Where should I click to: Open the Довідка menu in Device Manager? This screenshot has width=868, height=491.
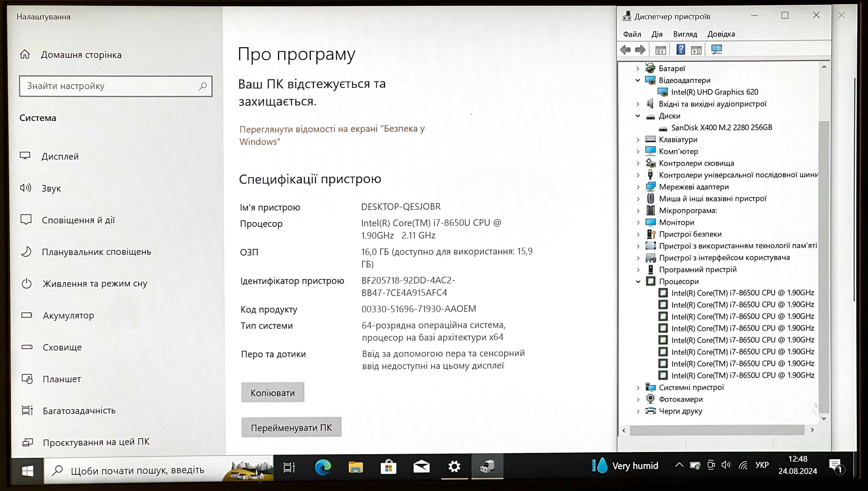point(721,34)
